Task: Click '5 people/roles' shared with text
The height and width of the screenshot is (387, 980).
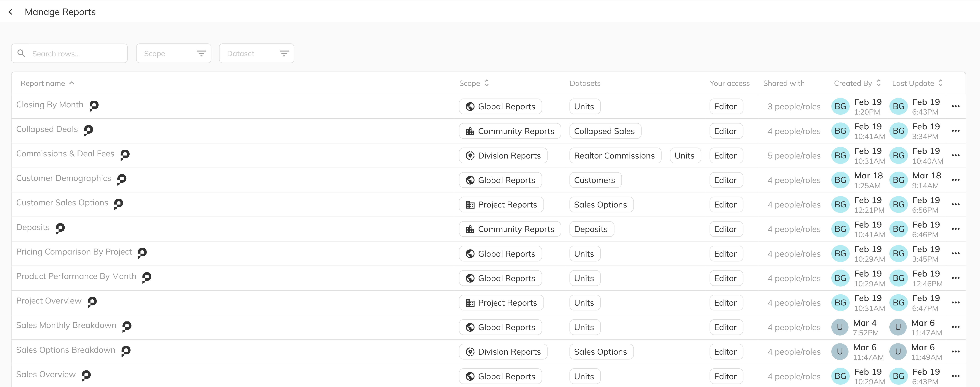Action: pyautogui.click(x=794, y=156)
